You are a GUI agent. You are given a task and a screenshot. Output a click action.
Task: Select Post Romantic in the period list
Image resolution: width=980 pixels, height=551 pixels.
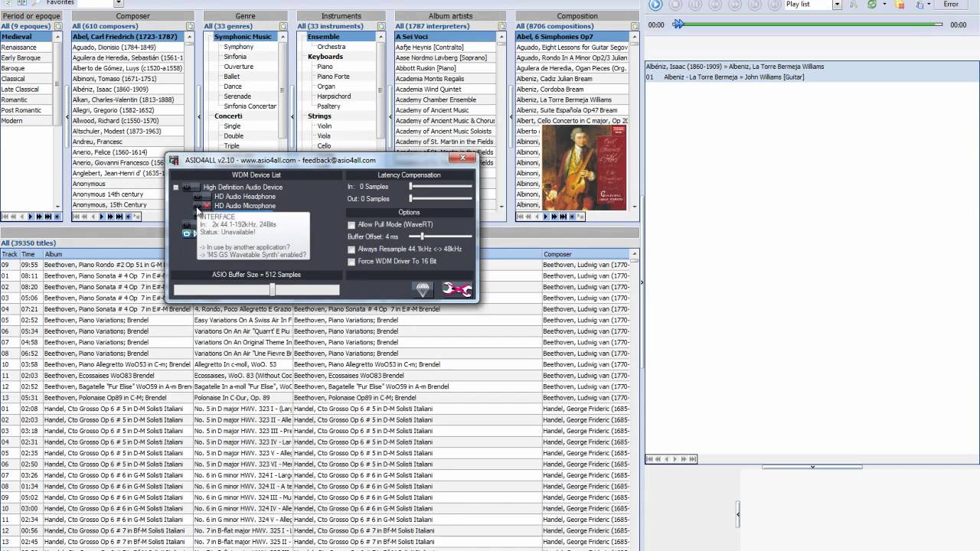tap(27, 110)
